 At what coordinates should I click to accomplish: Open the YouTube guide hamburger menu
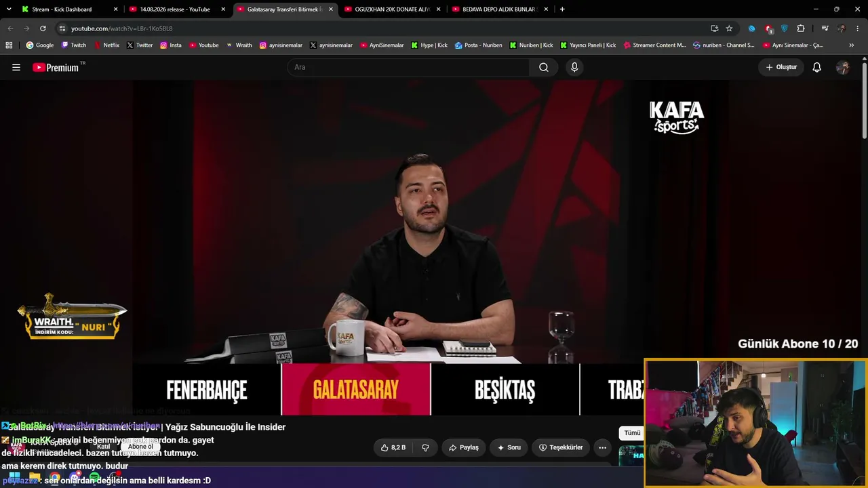point(16,67)
